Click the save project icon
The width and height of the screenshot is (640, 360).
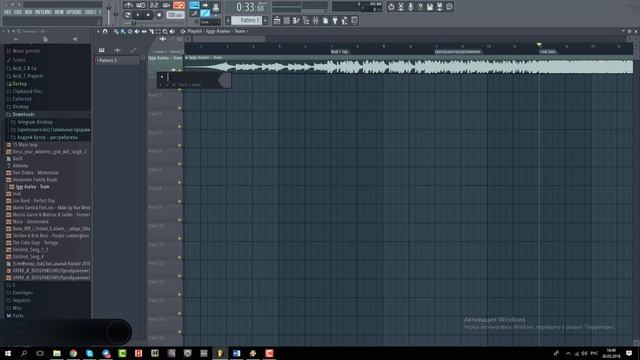[430, 7]
